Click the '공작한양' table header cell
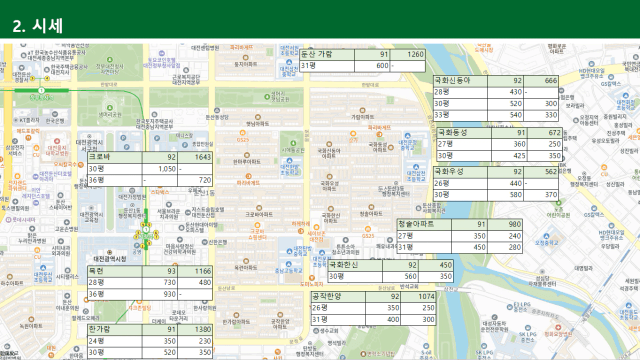The height and width of the screenshot is (360, 640). [x=338, y=297]
